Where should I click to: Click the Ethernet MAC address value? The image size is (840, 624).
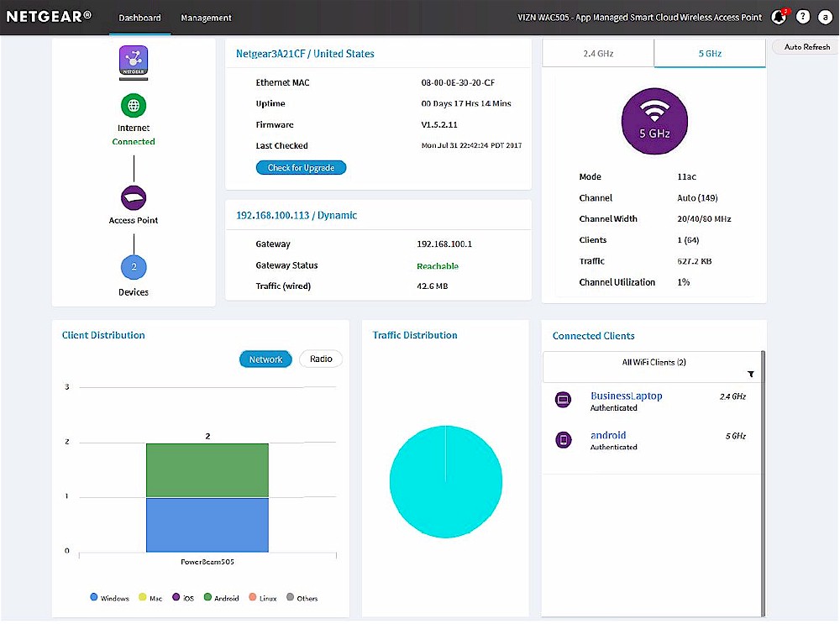tap(458, 82)
